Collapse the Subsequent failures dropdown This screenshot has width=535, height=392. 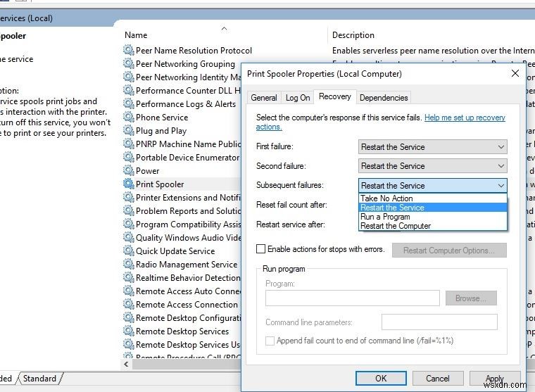point(432,185)
